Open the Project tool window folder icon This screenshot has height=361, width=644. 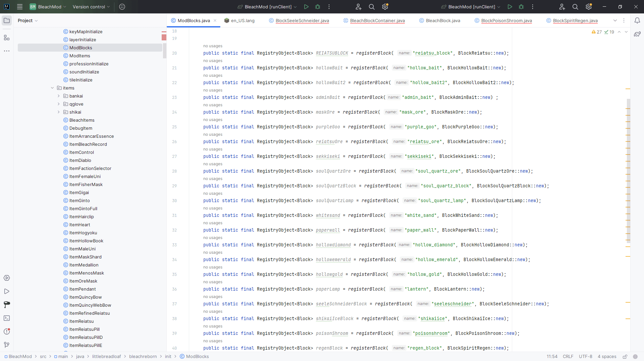[7, 20]
